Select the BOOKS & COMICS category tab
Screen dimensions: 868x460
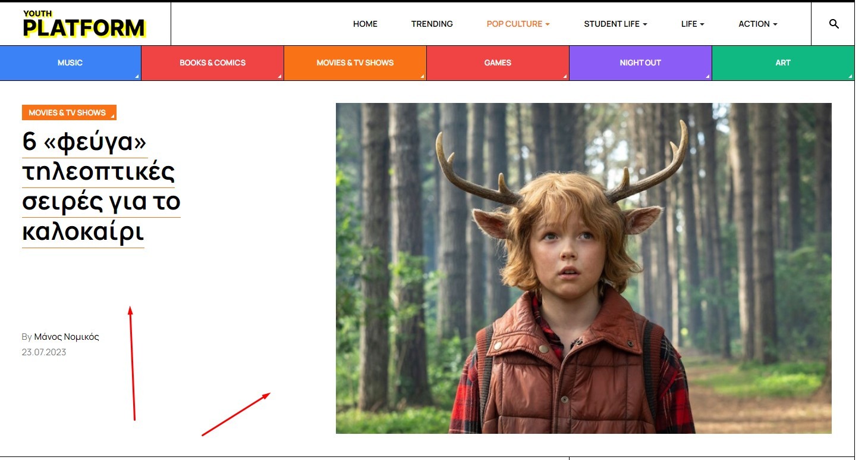(212, 62)
